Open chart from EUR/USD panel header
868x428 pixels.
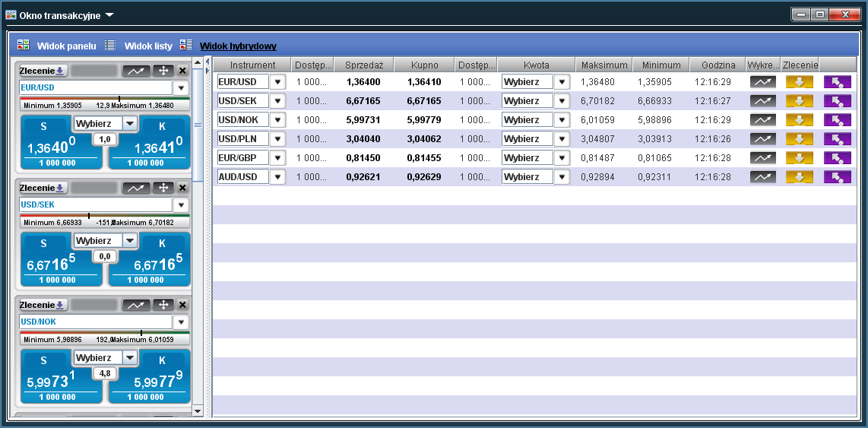pos(136,70)
